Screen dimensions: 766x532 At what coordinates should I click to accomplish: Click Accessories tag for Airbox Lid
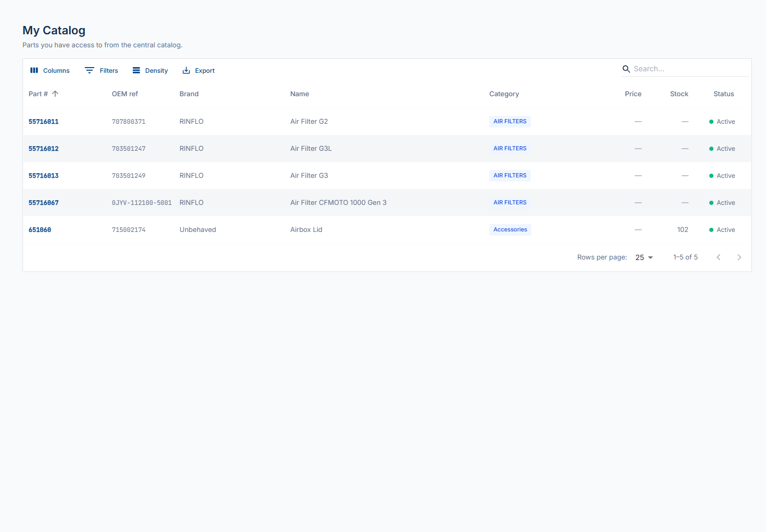pos(510,229)
